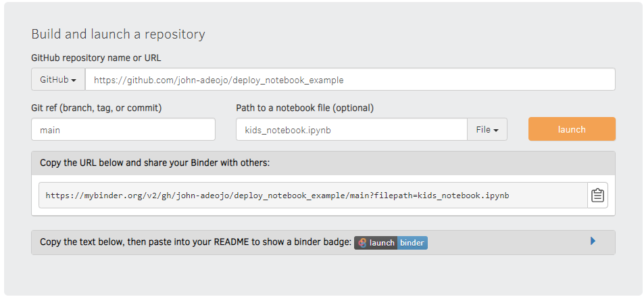Open the GitHub provider dropdown
The width and height of the screenshot is (644, 299).
57,79
